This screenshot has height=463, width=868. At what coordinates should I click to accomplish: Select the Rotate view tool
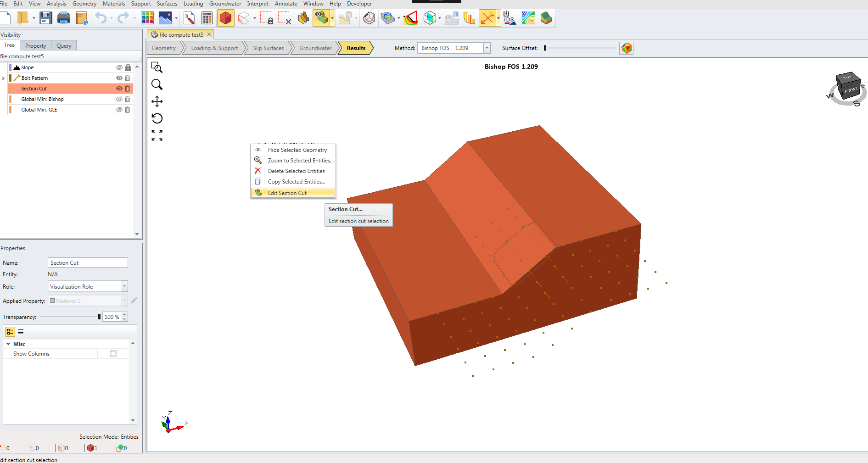click(x=157, y=118)
